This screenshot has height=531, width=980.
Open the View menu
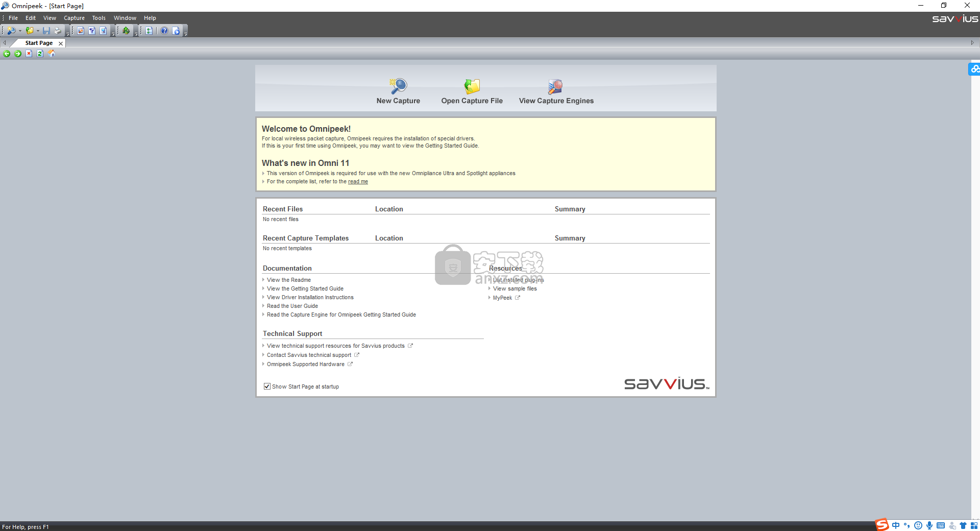50,18
